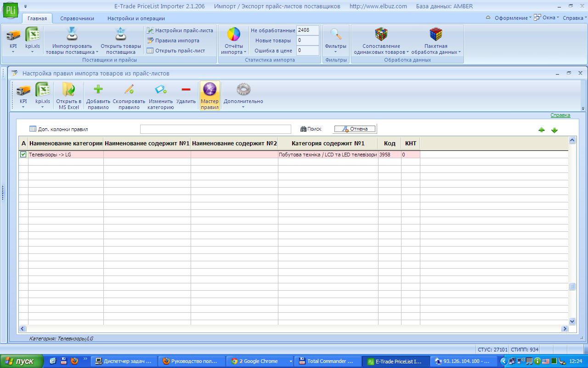Select kpi.xls icon in rules window toolbar
This screenshot has height=368, width=588.
43,96
